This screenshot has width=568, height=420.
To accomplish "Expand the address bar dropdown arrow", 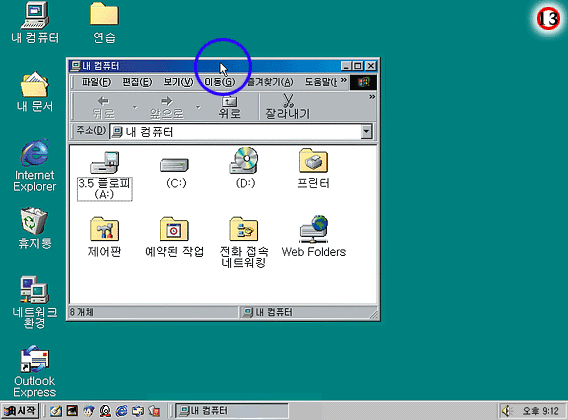I will pos(366,132).
